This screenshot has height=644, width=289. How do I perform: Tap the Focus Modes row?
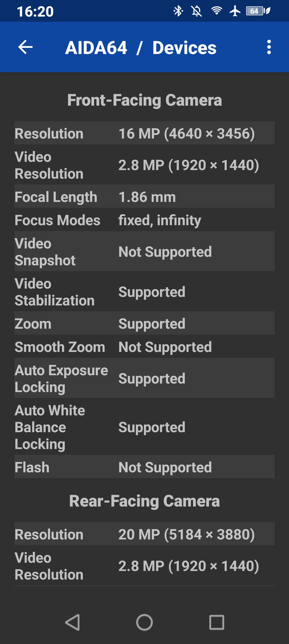[144, 220]
